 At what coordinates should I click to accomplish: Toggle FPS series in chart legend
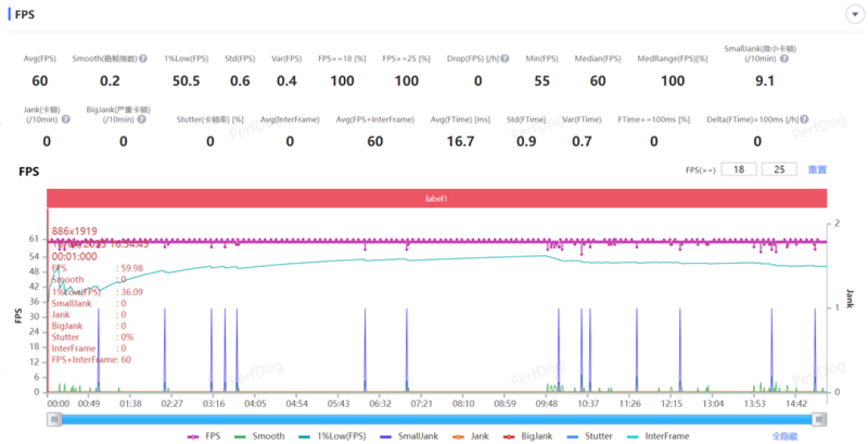203,436
